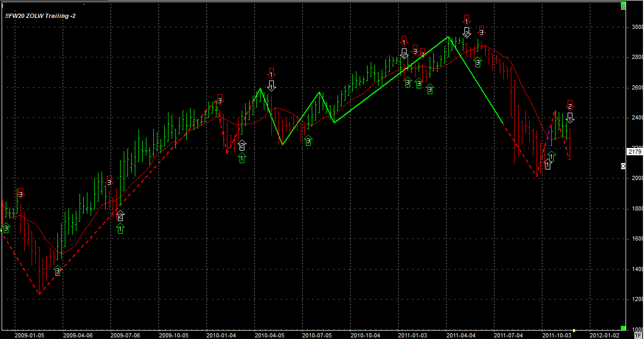Screen dimensions: 644x339
Task: Click the 2012-01-02 date label
Action: tap(605, 335)
